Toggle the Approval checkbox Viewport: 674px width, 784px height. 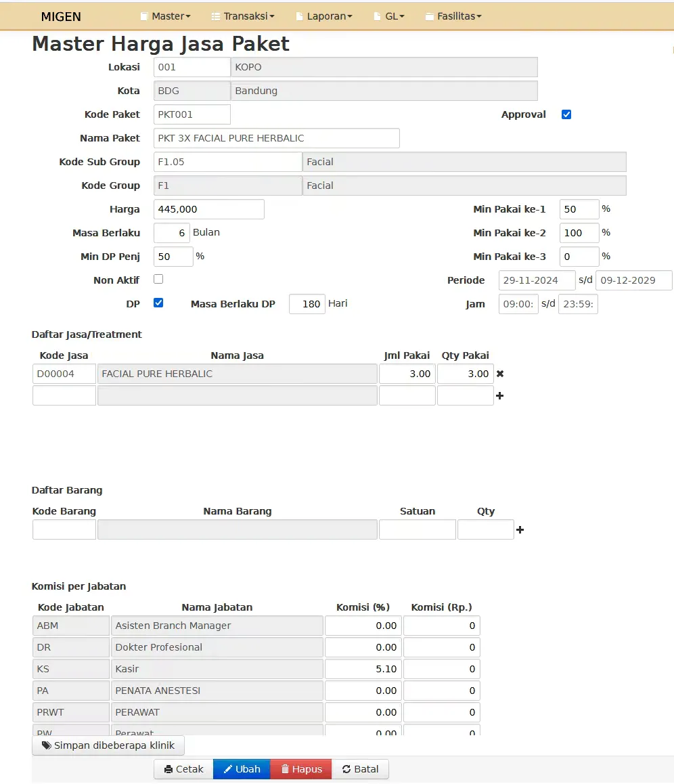[x=566, y=114]
